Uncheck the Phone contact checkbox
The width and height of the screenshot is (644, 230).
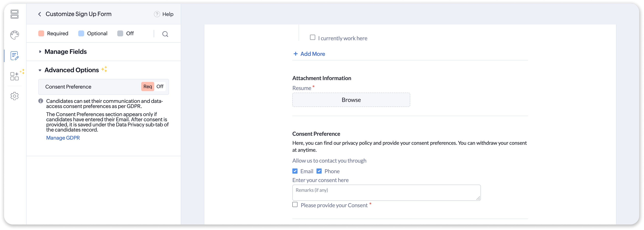tap(319, 171)
